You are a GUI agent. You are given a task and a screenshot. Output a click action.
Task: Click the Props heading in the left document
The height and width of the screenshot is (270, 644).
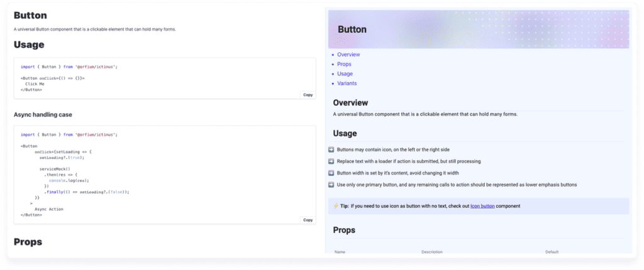28,241
